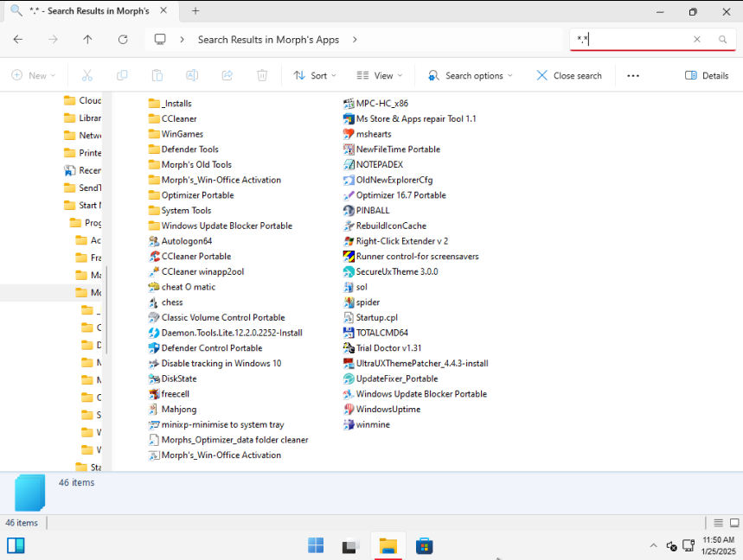Select the DiskState icon

tap(154, 379)
